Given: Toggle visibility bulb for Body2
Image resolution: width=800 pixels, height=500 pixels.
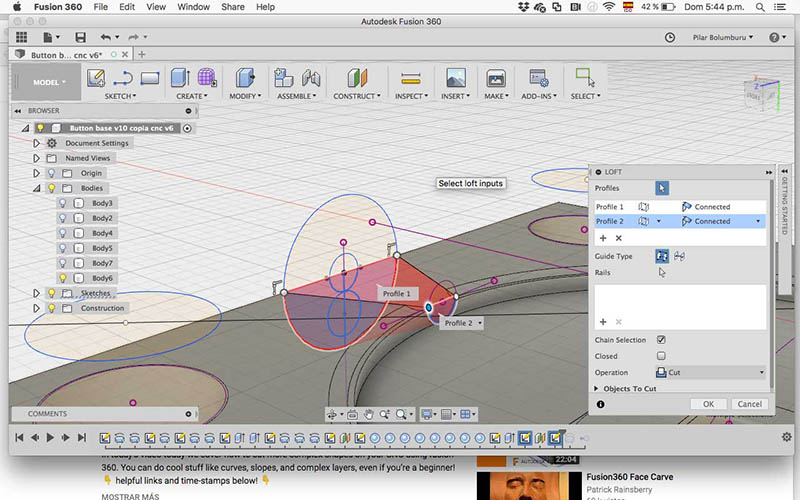Looking at the screenshot, I should click(x=62, y=218).
